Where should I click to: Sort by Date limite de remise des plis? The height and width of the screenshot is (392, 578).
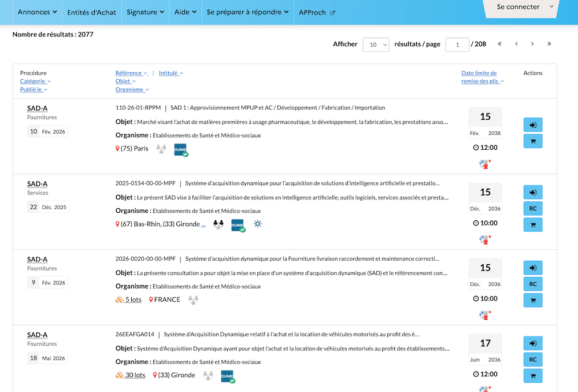[482, 77]
